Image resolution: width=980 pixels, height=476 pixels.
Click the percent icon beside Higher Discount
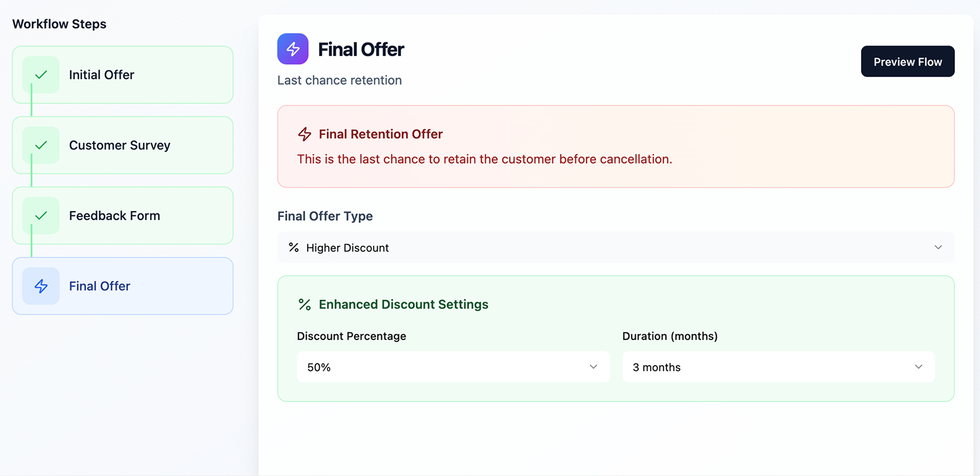pyautogui.click(x=294, y=247)
